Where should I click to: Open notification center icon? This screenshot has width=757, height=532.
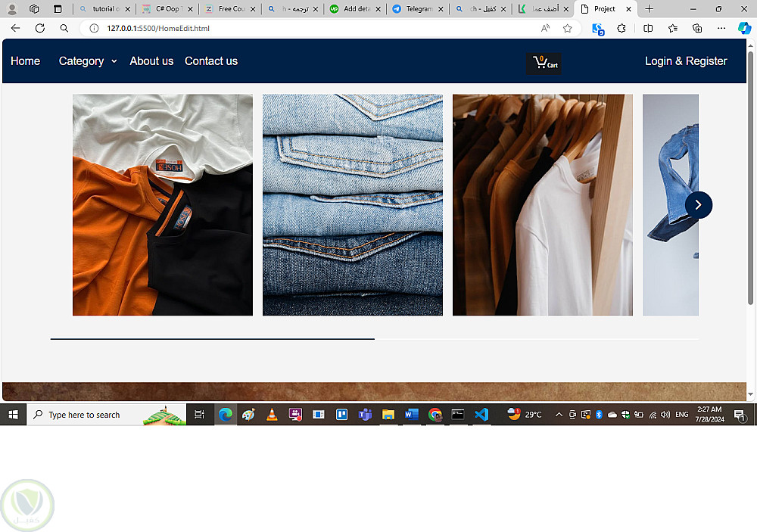click(739, 415)
